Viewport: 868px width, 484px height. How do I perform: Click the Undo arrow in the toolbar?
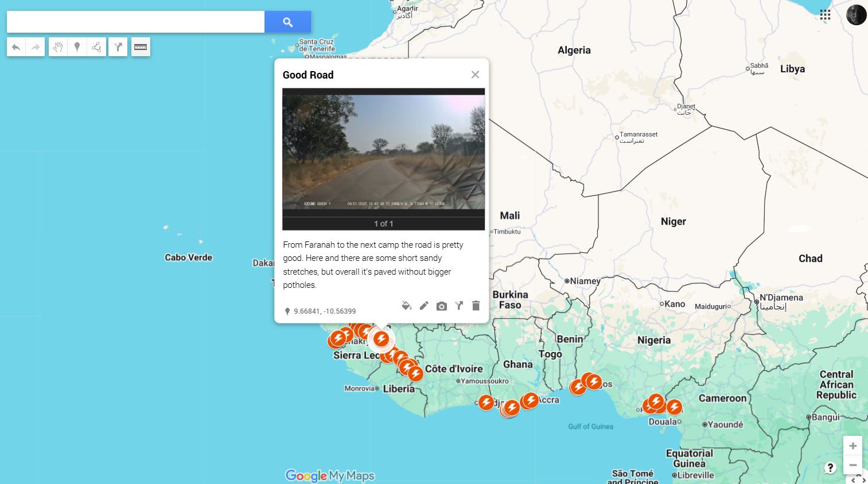pos(16,47)
